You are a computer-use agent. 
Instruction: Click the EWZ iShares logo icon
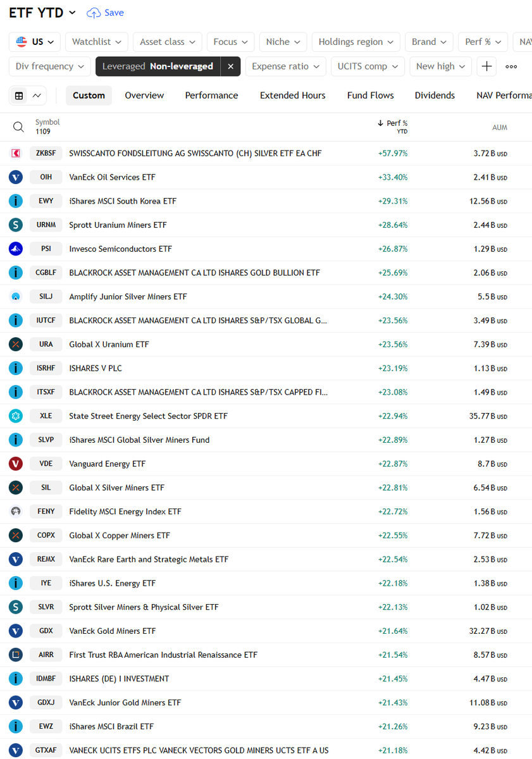pos(16,727)
